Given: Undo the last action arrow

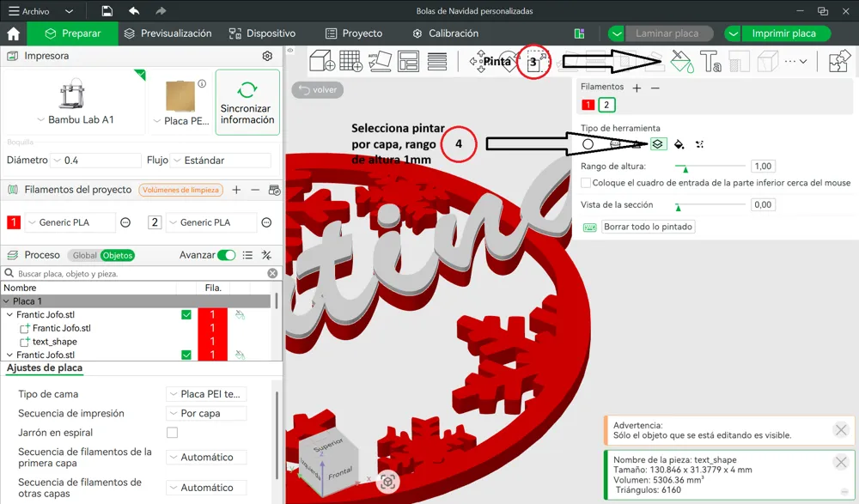Looking at the screenshot, I should tap(134, 11).
